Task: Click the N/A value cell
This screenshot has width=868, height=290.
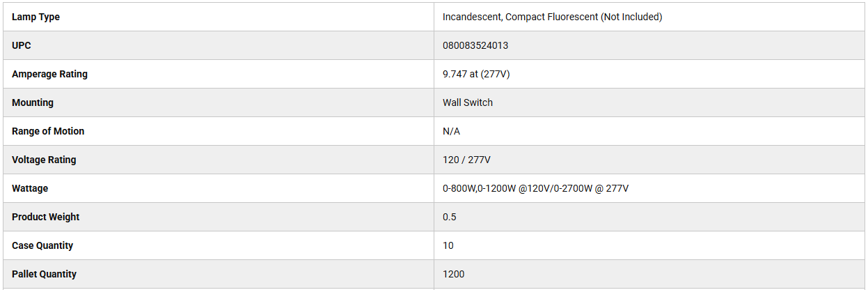Action: click(451, 131)
